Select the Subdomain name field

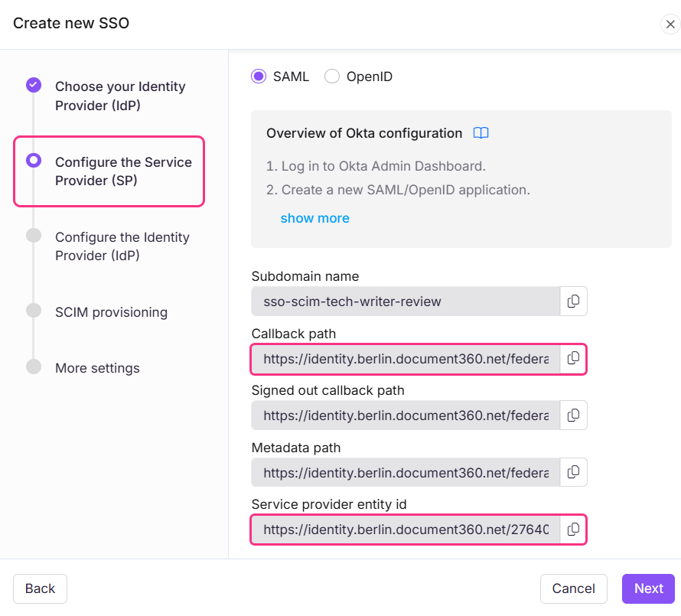pos(406,301)
